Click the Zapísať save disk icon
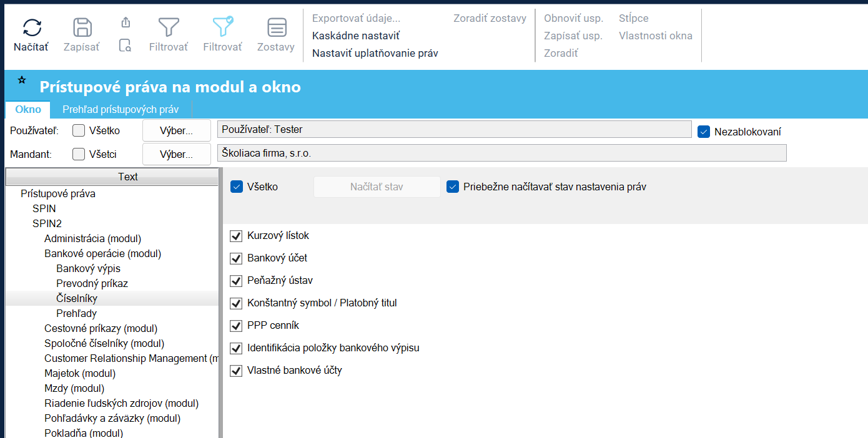 [x=82, y=27]
